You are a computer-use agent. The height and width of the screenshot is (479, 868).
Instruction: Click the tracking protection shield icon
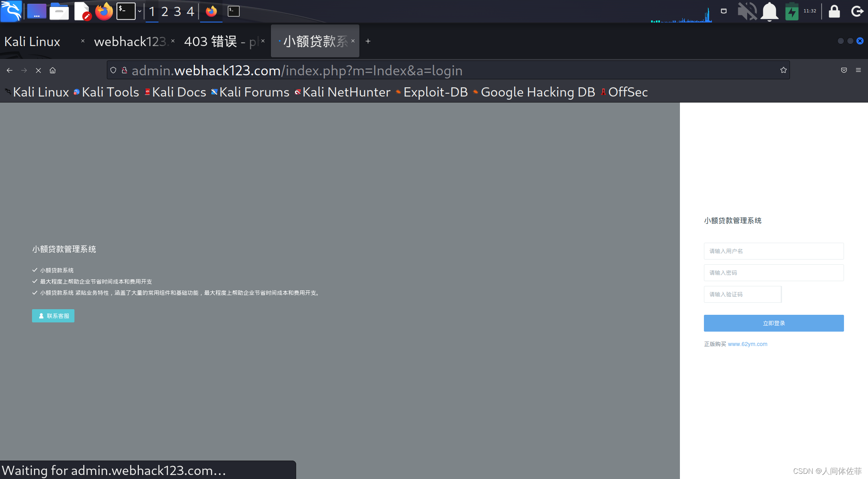[x=113, y=70]
